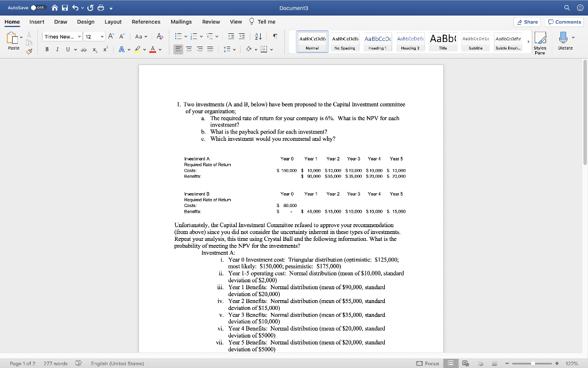Image resolution: width=588 pixels, height=368 pixels.
Task: Switch to the Review ribbon tab
Action: (212, 22)
